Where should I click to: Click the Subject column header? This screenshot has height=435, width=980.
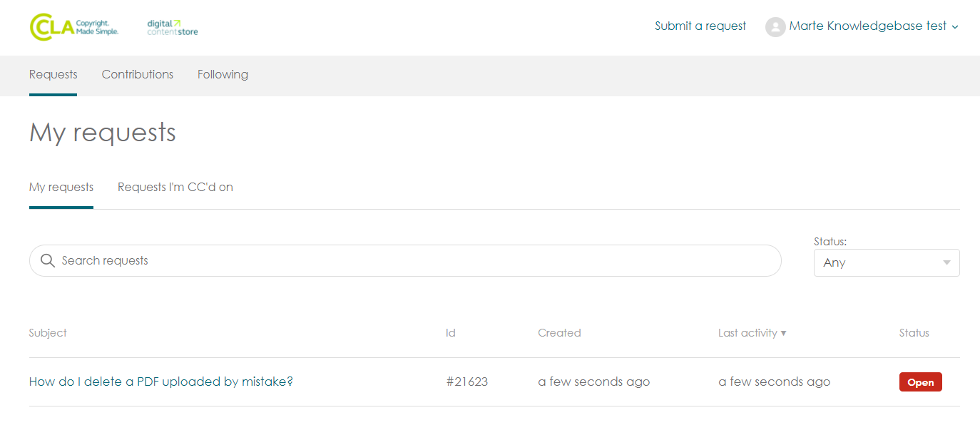(x=48, y=333)
